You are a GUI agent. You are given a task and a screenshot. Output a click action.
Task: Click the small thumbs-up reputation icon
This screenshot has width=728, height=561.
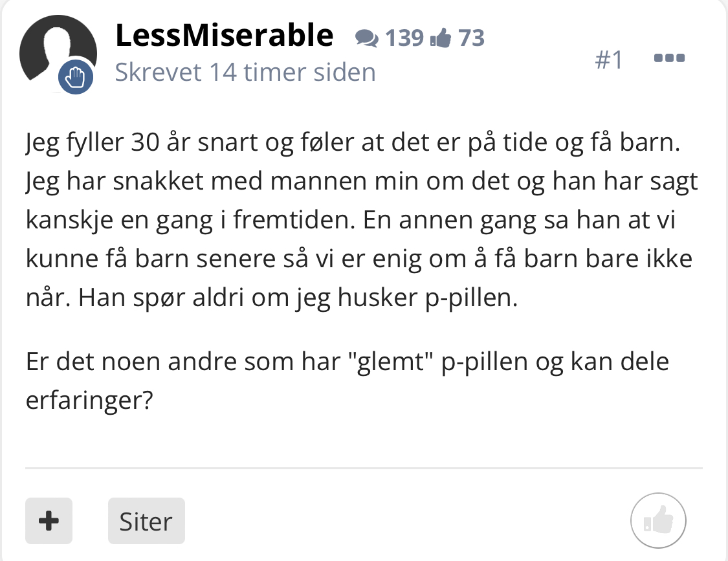[x=441, y=39]
